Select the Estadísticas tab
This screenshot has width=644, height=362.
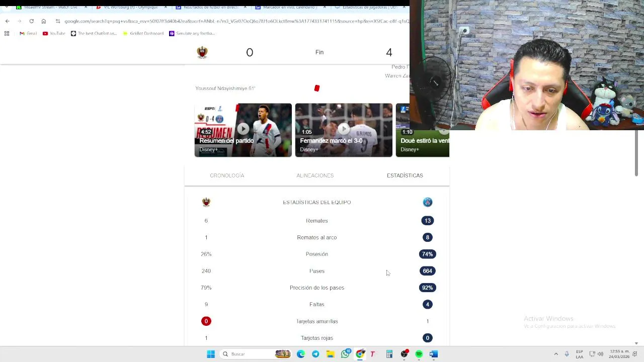click(x=405, y=175)
